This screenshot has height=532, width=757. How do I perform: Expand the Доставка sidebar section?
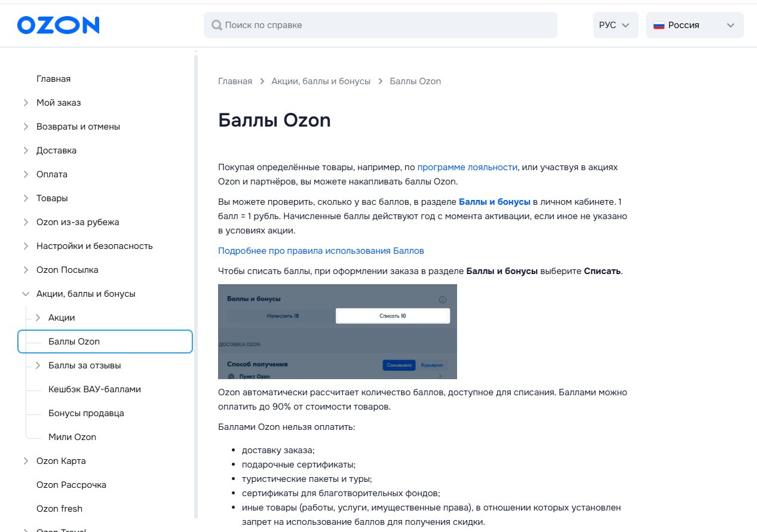(x=26, y=150)
